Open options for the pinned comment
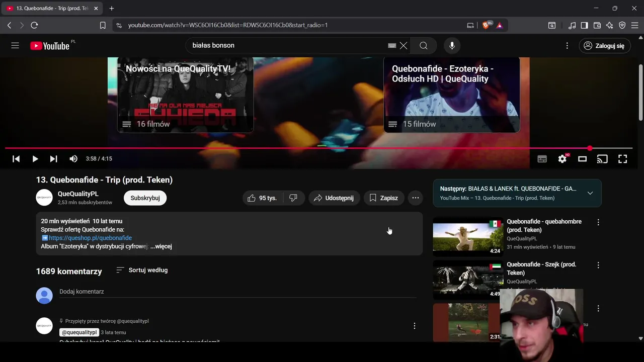Screen dimensions: 644x362 (414, 326)
